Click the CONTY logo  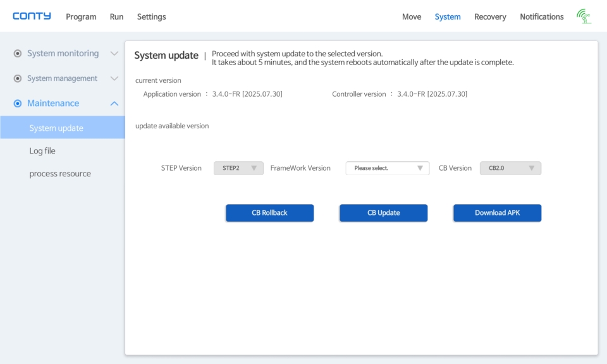tap(32, 16)
